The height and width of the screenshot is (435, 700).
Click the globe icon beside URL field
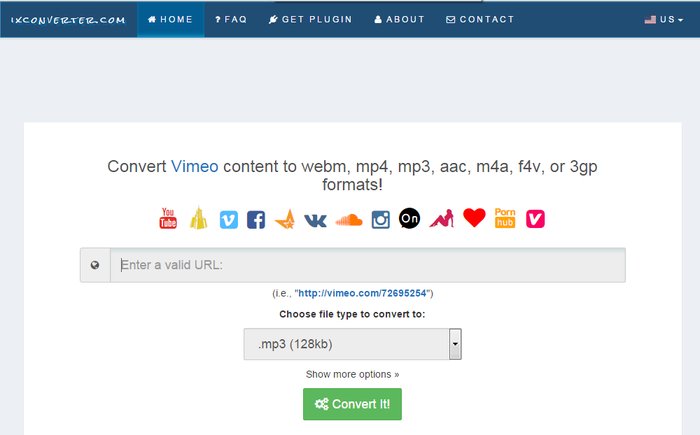coord(95,265)
